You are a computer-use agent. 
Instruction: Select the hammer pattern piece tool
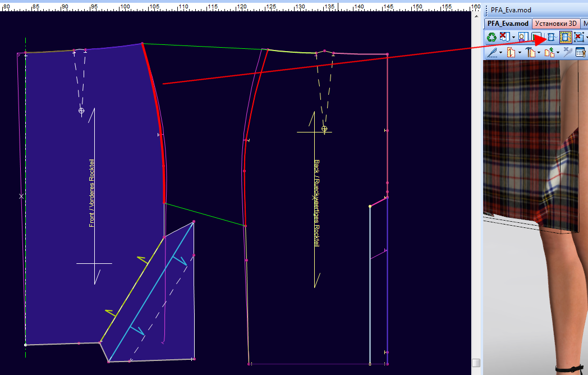pyautogui.click(x=530, y=53)
